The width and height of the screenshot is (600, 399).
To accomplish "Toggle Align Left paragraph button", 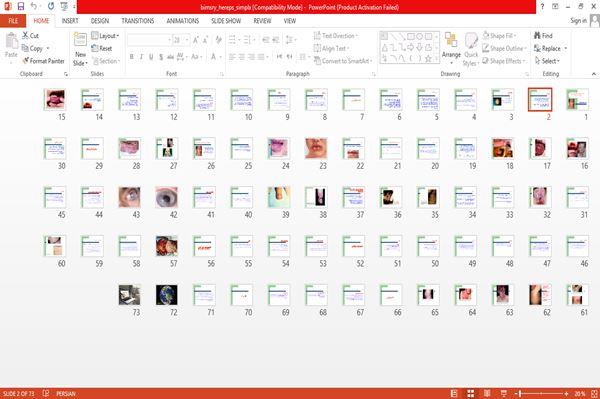I will pyautogui.click(x=232, y=57).
